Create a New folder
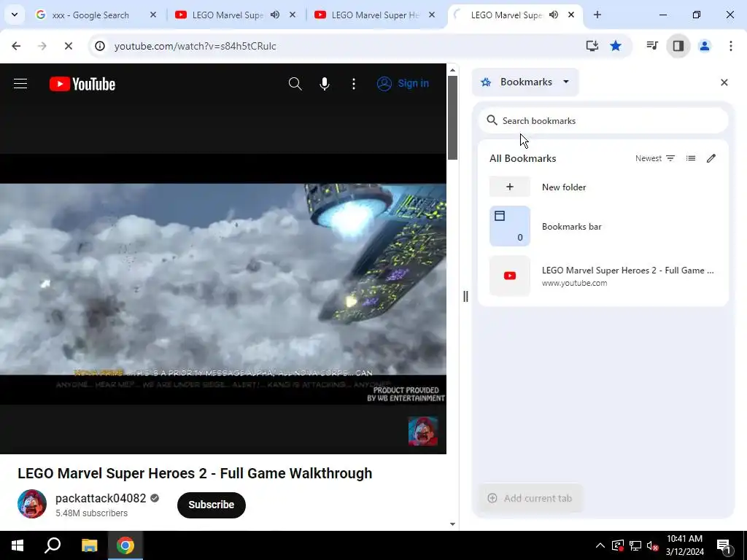Viewport: 747px width, 560px height. click(x=603, y=187)
